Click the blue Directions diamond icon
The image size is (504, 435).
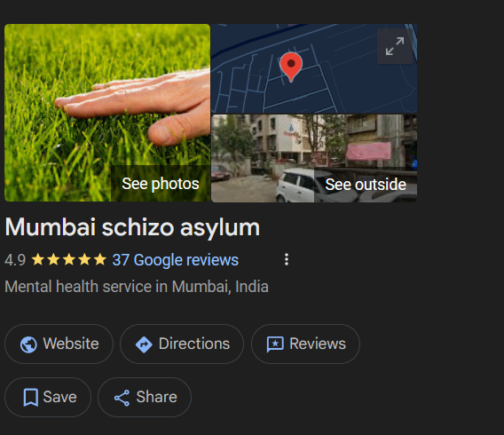(x=144, y=344)
